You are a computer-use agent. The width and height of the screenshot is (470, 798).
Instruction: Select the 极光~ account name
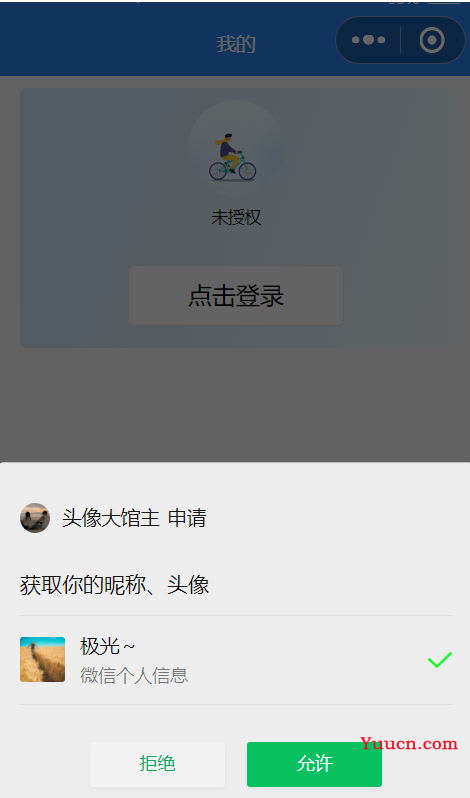click(x=107, y=646)
